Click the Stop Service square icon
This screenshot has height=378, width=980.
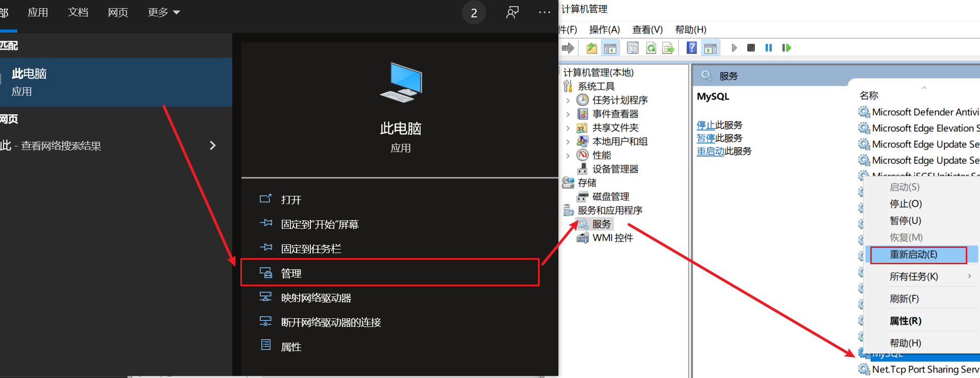point(751,48)
